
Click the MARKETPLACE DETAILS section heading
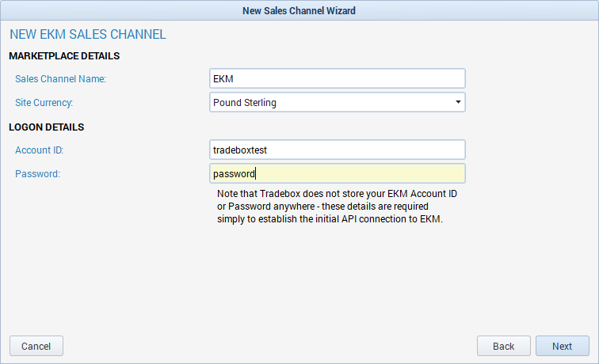tap(64, 56)
